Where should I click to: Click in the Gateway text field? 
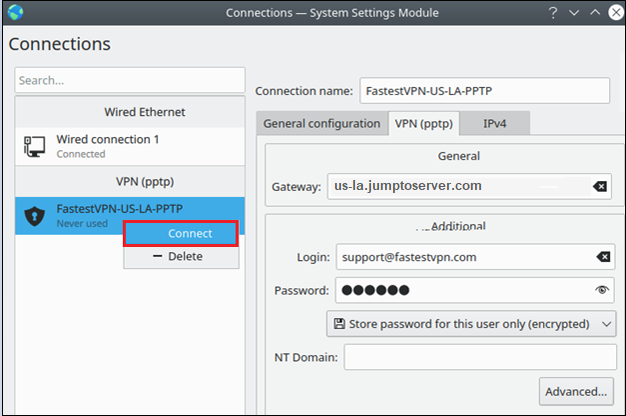470,186
